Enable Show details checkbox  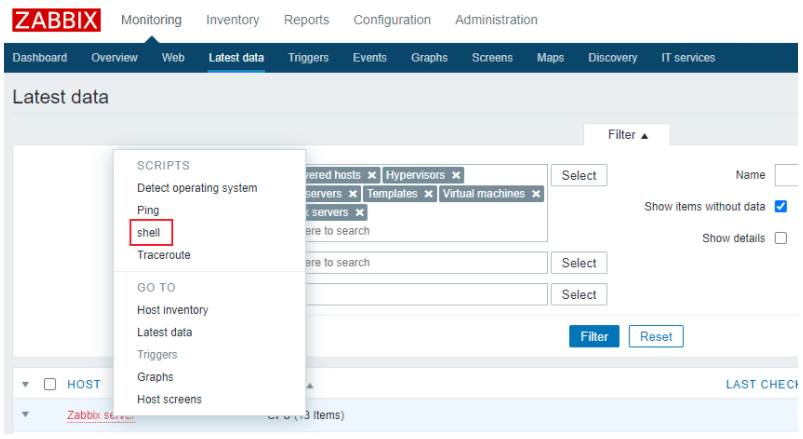(x=780, y=238)
